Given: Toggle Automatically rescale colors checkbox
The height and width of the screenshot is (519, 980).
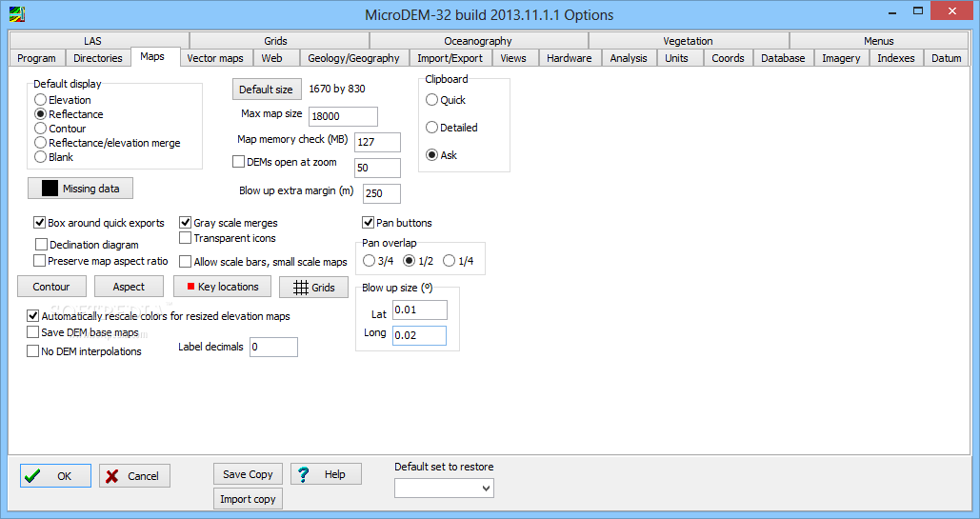Looking at the screenshot, I should (x=33, y=316).
